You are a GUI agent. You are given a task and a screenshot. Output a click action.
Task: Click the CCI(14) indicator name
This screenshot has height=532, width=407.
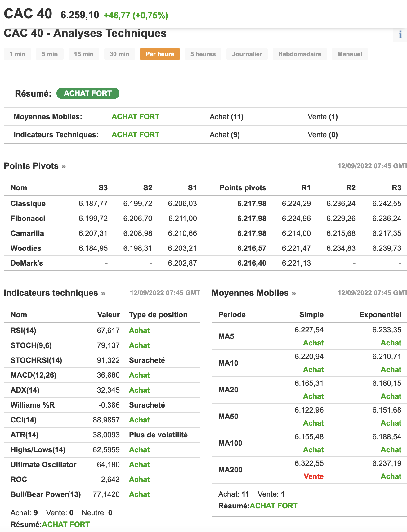pos(24,420)
